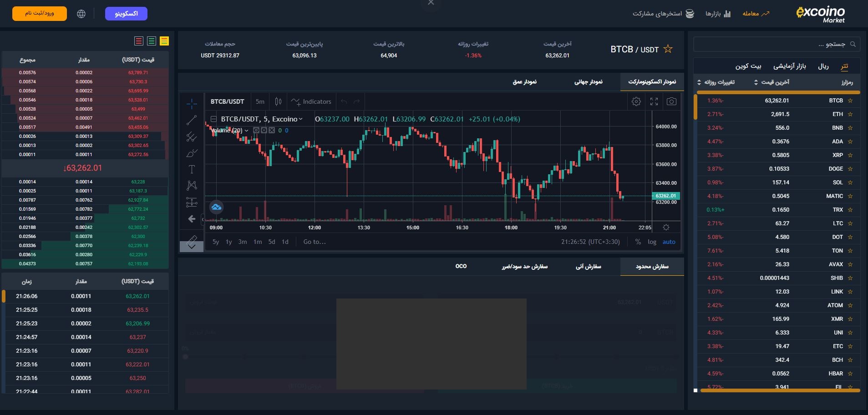Click the Excoino Market logo
Image resolution: width=868 pixels, height=415 pixels.
coord(820,14)
